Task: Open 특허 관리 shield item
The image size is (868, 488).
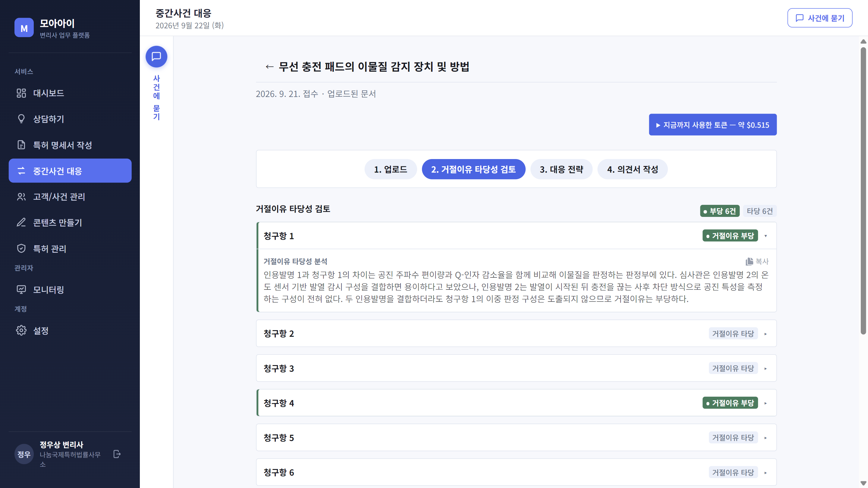Action: tap(70, 249)
